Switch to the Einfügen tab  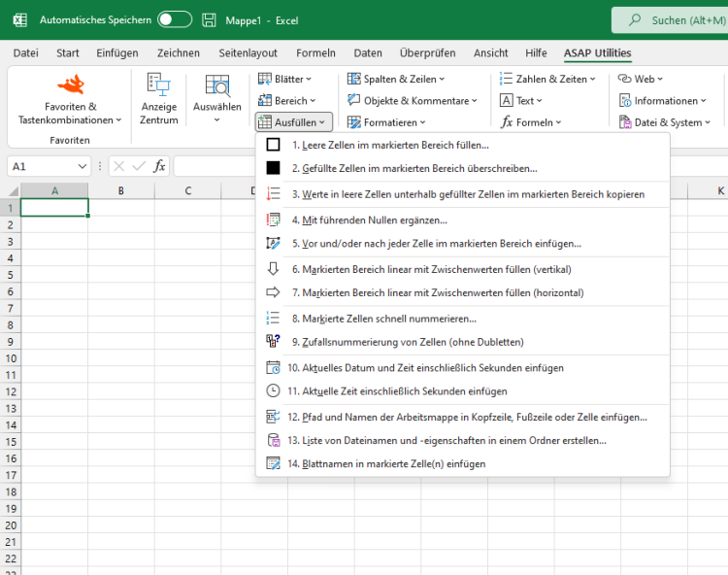[x=117, y=53]
